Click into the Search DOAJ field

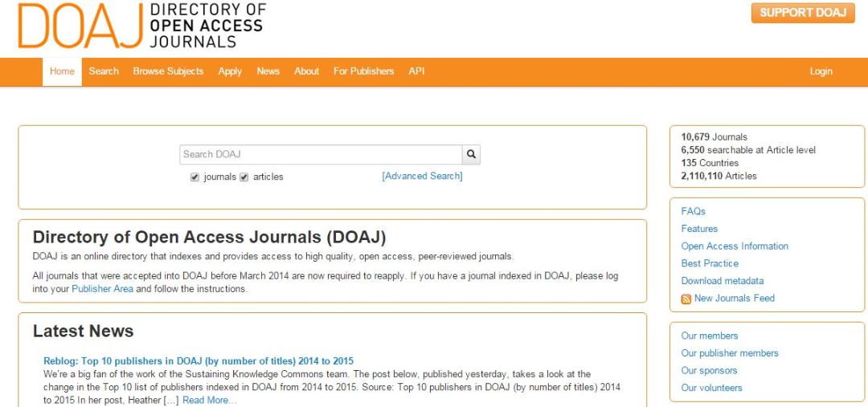[x=321, y=154]
